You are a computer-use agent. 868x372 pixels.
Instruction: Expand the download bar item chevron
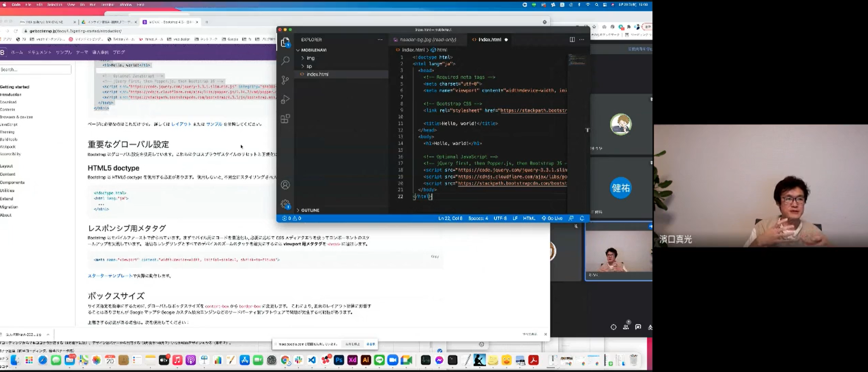(48, 334)
